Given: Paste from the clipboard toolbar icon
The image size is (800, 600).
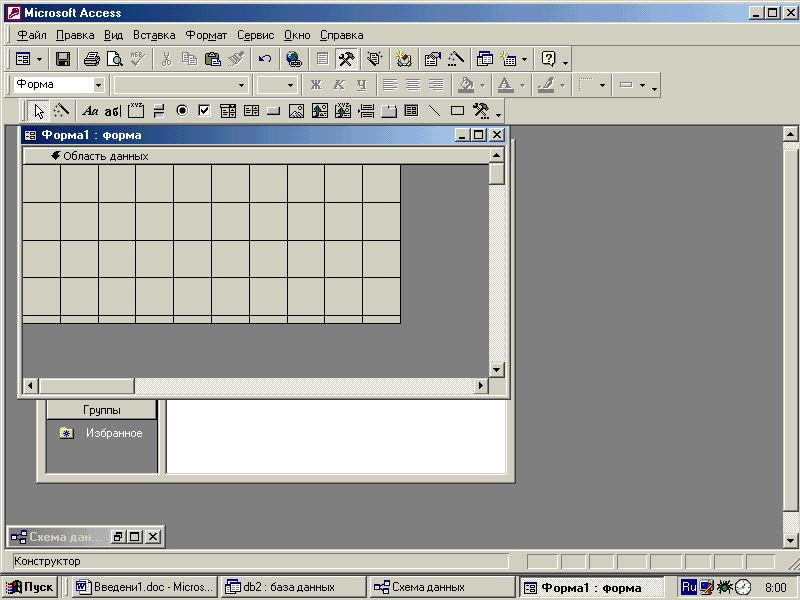Looking at the screenshot, I should (212, 59).
